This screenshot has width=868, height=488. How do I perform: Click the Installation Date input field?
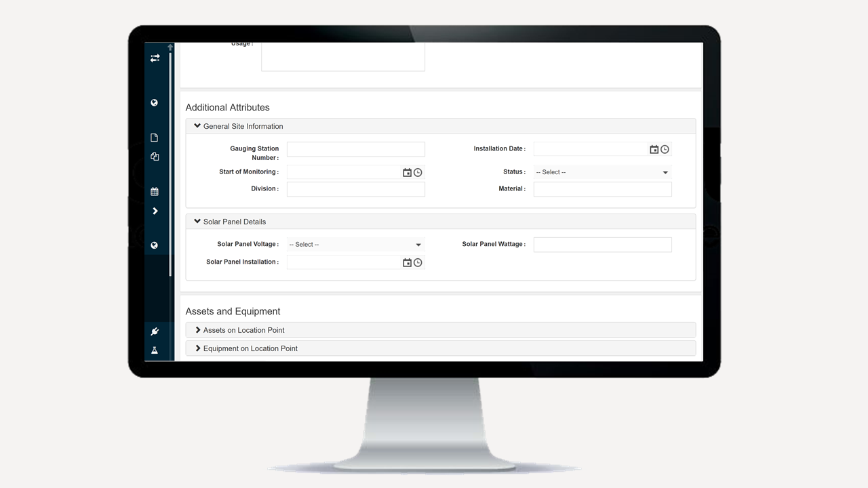590,149
